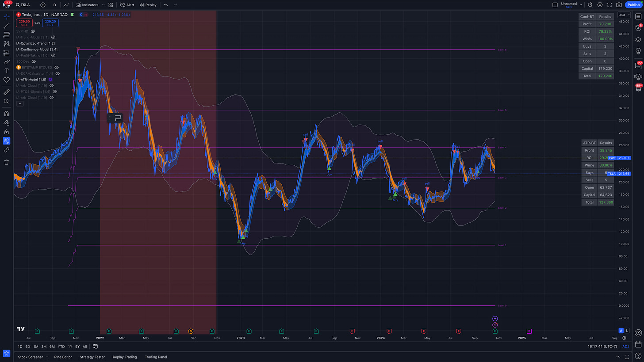Click the Publish button
Image resolution: width=644 pixels, height=362 pixels.
(x=633, y=5)
